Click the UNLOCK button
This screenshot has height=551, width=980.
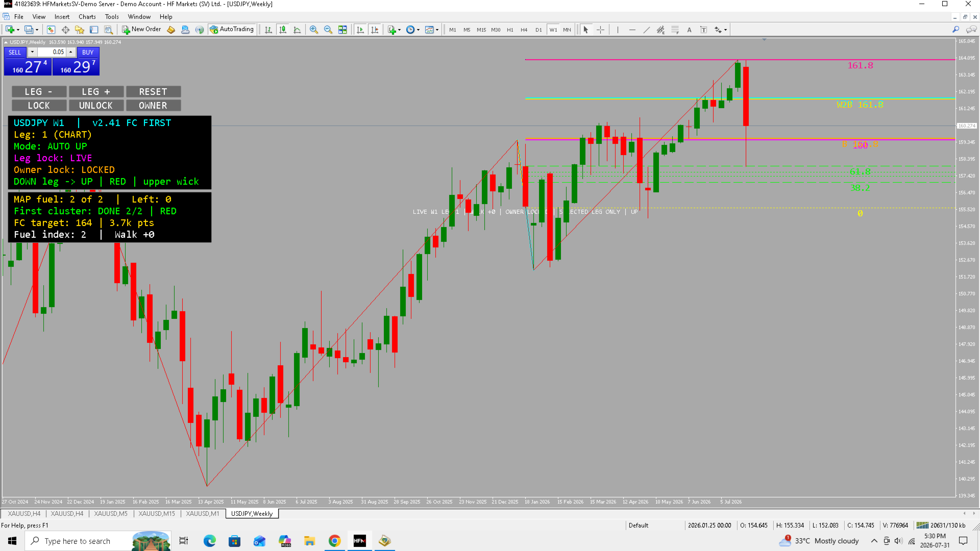point(96,106)
